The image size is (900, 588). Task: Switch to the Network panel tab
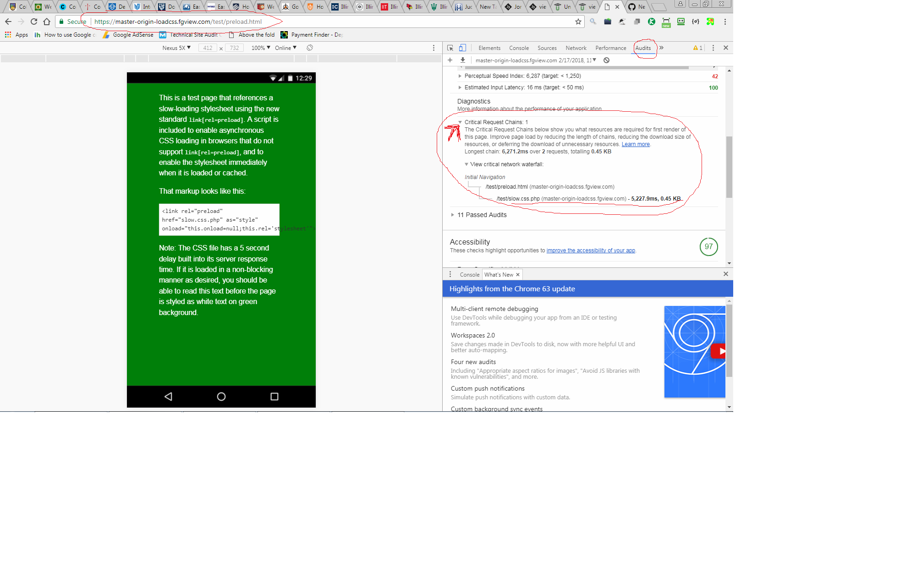point(576,48)
